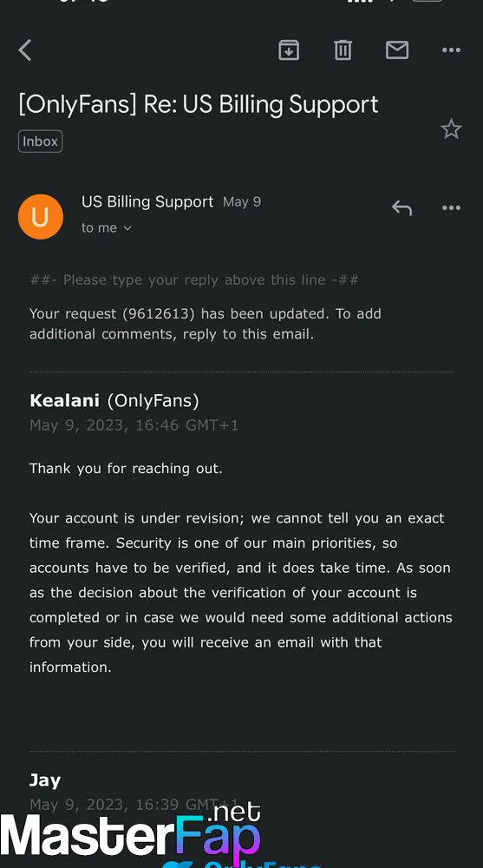Select the Inbox label tag
The image size is (483, 868).
pos(41,141)
